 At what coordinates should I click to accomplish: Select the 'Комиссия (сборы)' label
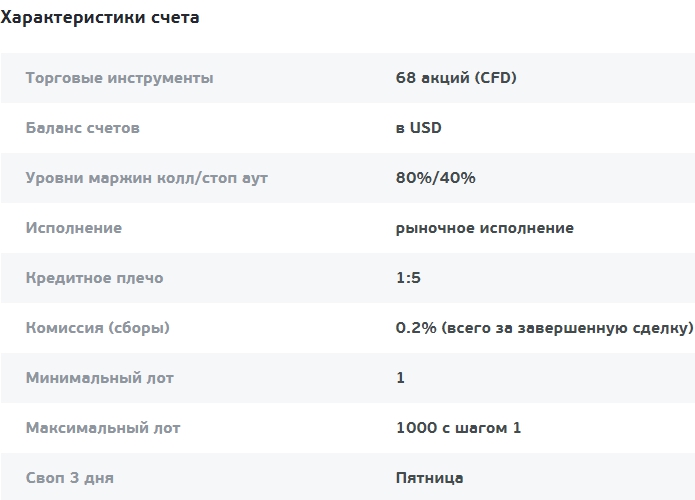click(98, 328)
